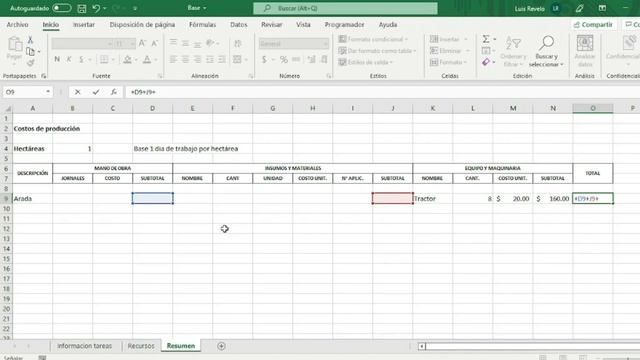Click the insert function fx icon
The height and width of the screenshot is (360, 640).
pyautogui.click(x=114, y=92)
